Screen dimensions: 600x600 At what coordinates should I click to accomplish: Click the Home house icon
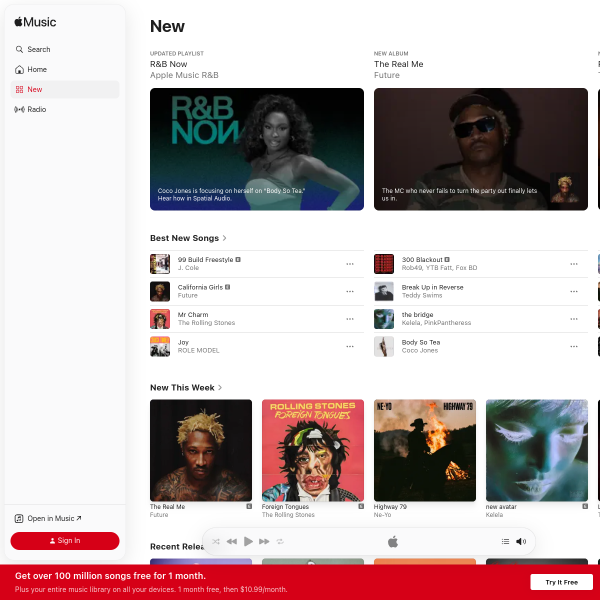pos(19,69)
